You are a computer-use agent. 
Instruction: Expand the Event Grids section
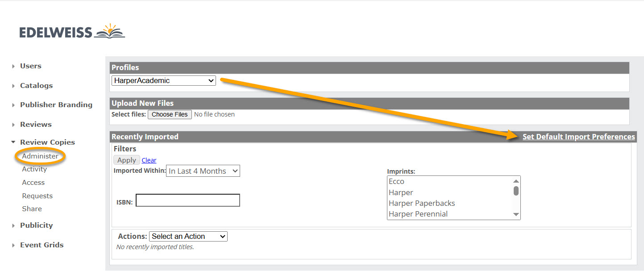(42, 245)
